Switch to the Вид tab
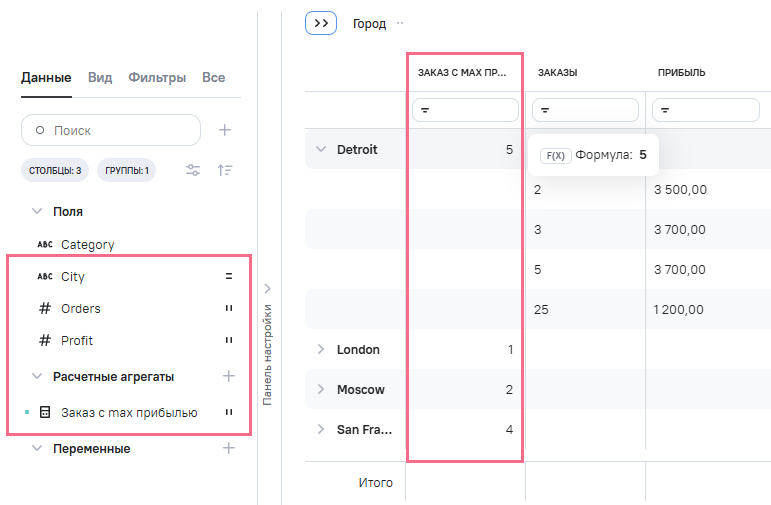 (x=100, y=77)
